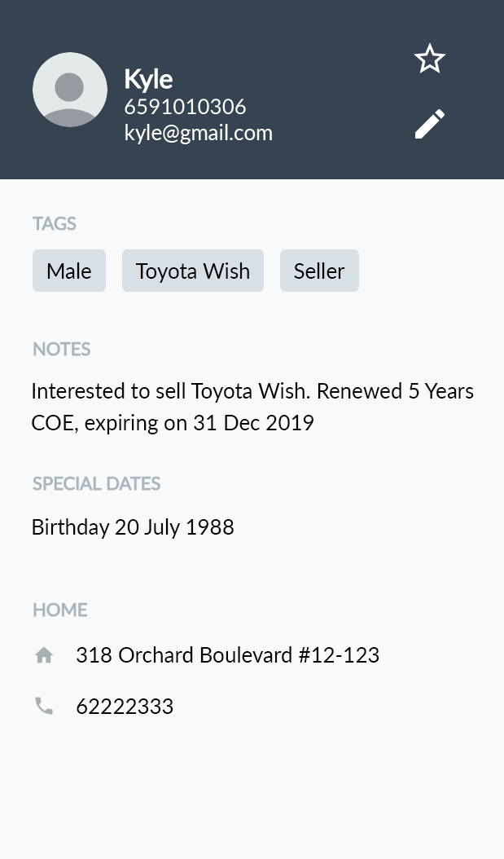Click the NOTES section heading
The height and width of the screenshot is (859, 504).
61,349
